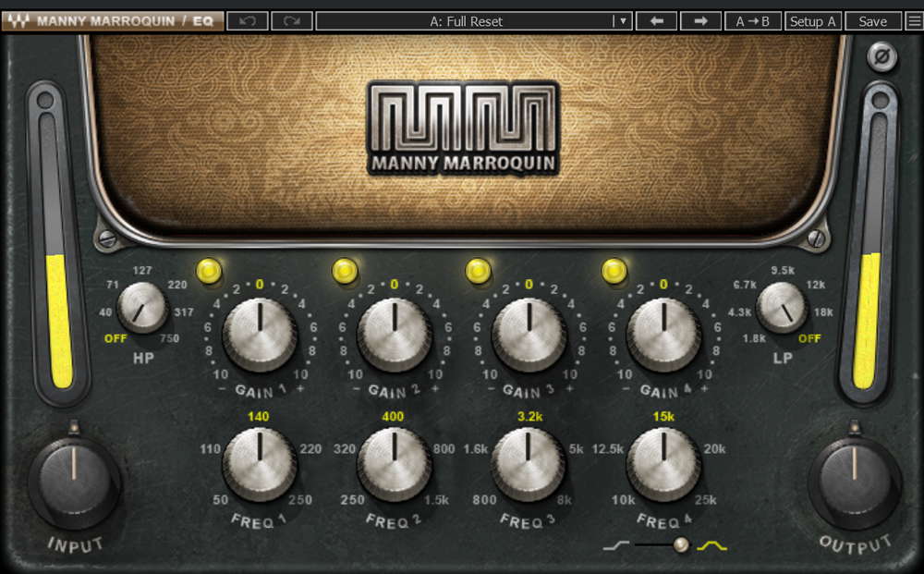Copy setup A to B

point(752,21)
